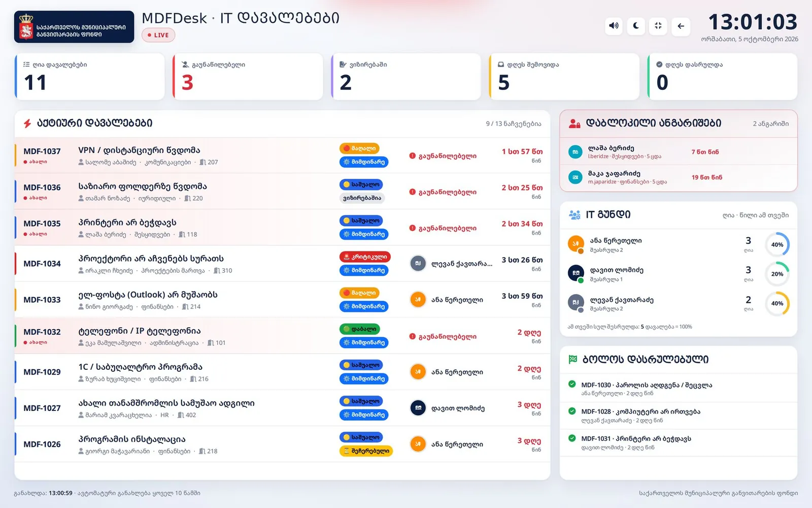Open ticket MDF-1036 shared folder row

coord(282,192)
